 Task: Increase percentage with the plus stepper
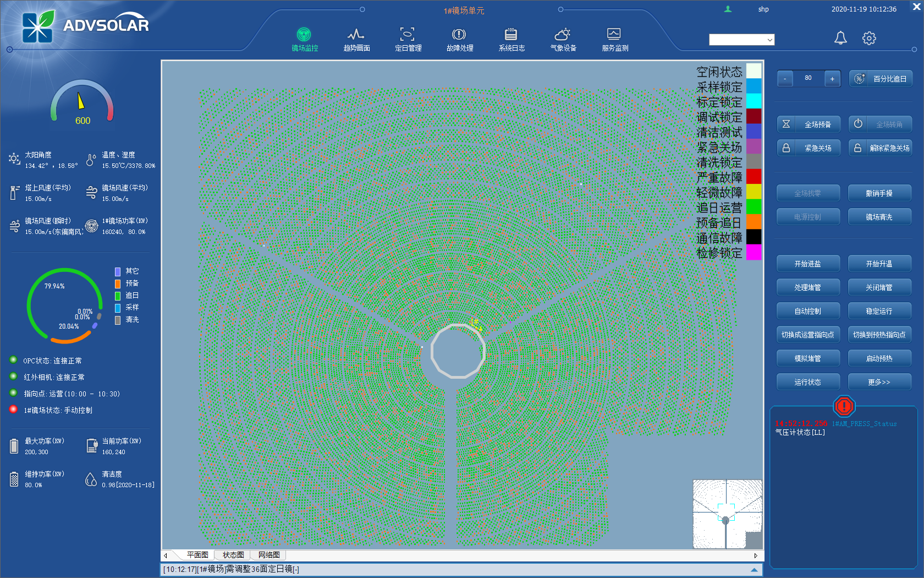point(832,79)
